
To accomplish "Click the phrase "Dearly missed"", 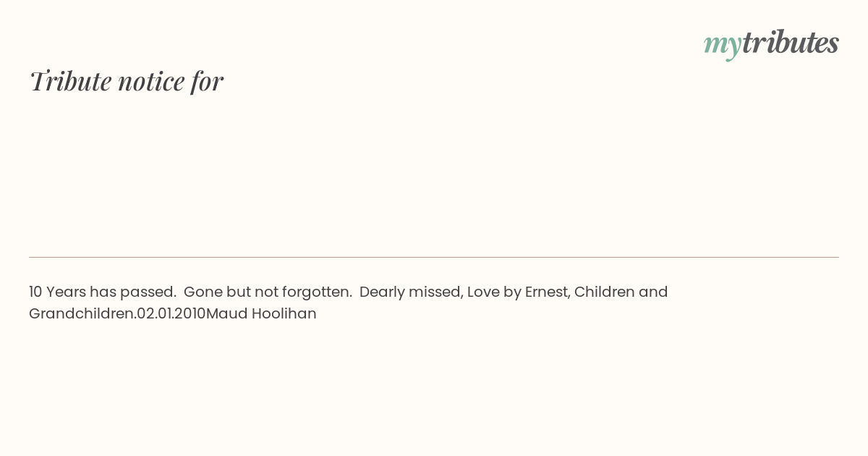I will click(409, 292).
